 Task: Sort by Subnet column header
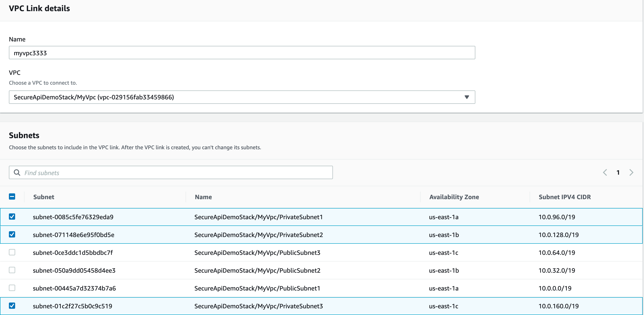(x=44, y=197)
